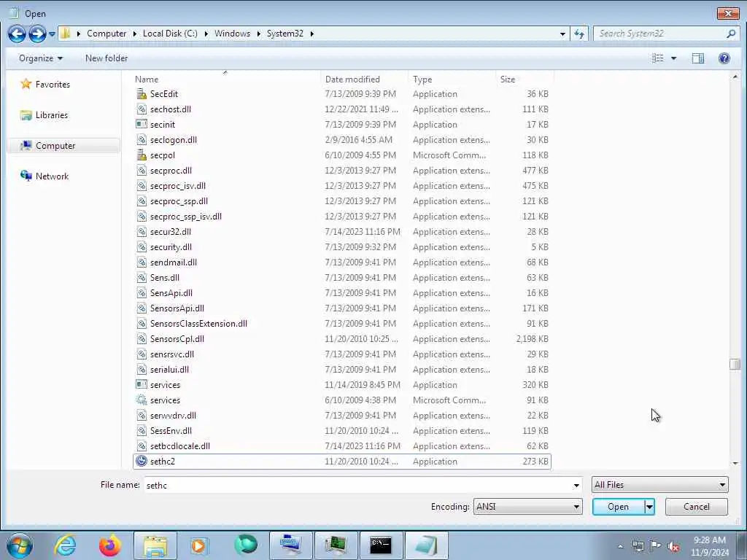Screen dimensions: 747x560
Task: Click the muted volume tray icon
Action: (673, 547)
